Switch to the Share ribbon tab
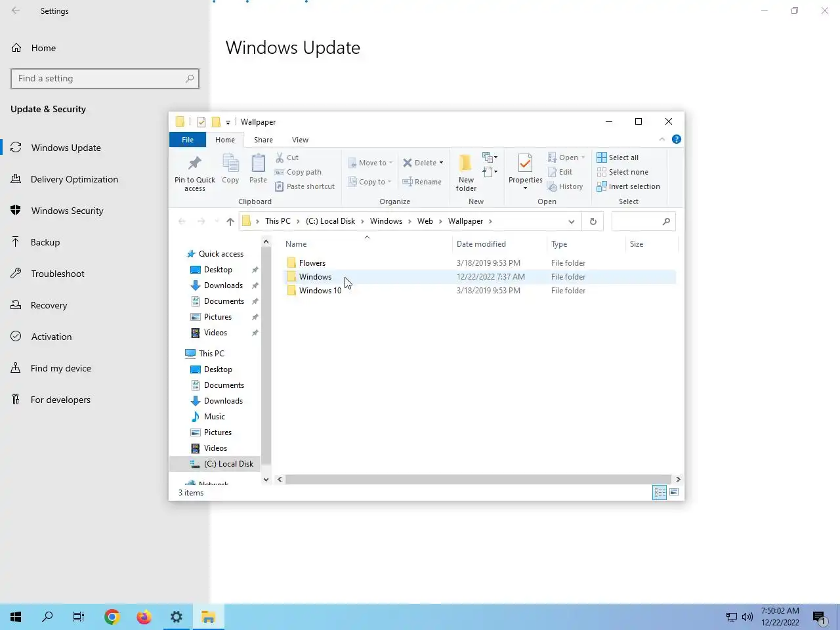Image resolution: width=840 pixels, height=630 pixels. [x=263, y=140]
